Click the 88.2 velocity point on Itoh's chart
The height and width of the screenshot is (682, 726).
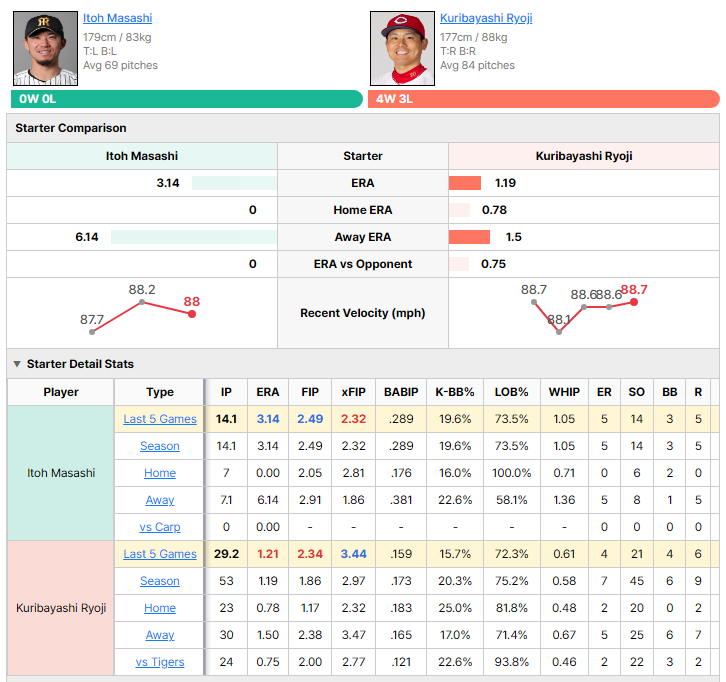tap(142, 302)
